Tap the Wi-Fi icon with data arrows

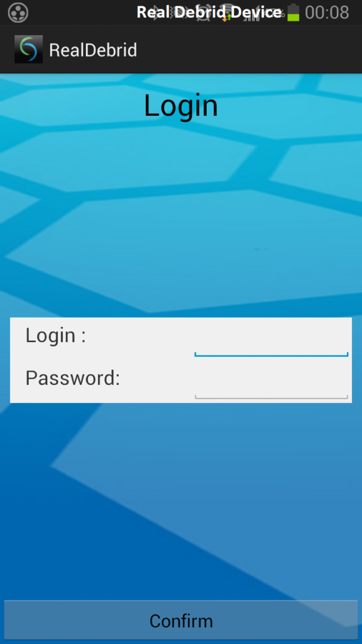pyautogui.click(x=226, y=13)
